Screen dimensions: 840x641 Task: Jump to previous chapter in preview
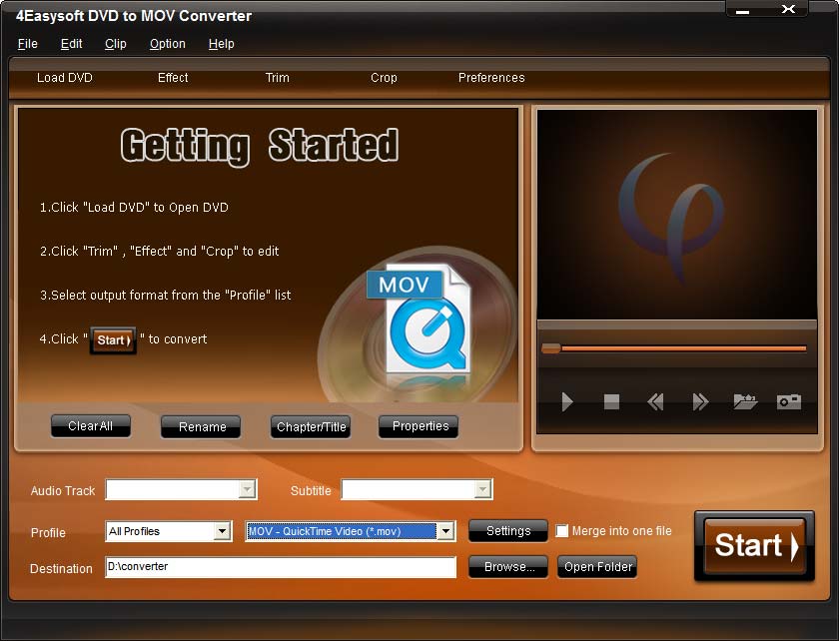(655, 401)
